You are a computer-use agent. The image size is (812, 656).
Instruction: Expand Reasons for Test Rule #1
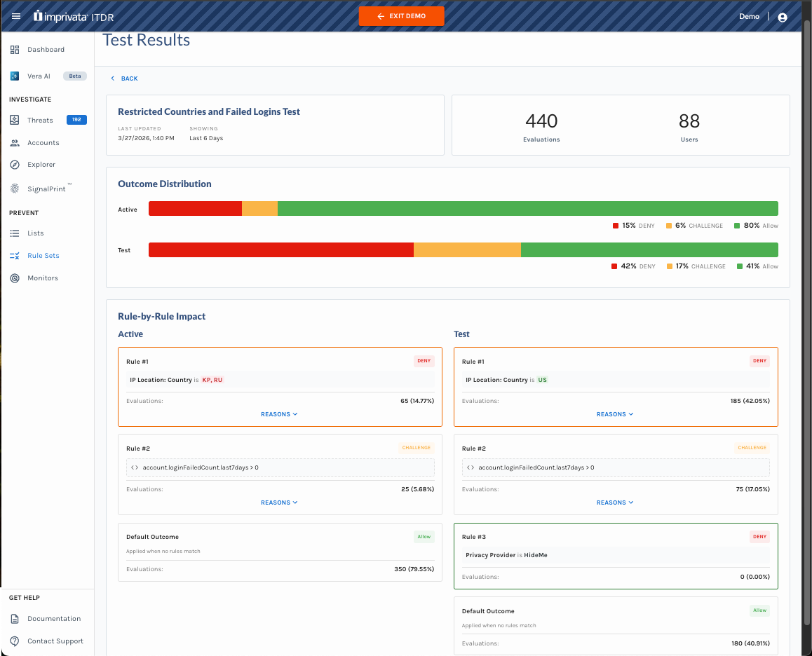click(615, 414)
